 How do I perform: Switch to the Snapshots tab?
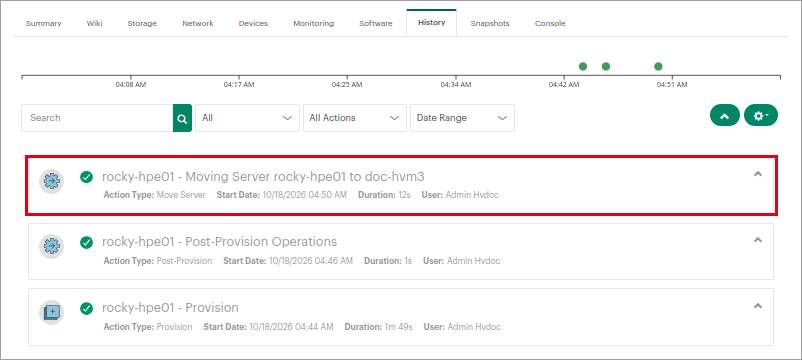pyautogui.click(x=490, y=24)
